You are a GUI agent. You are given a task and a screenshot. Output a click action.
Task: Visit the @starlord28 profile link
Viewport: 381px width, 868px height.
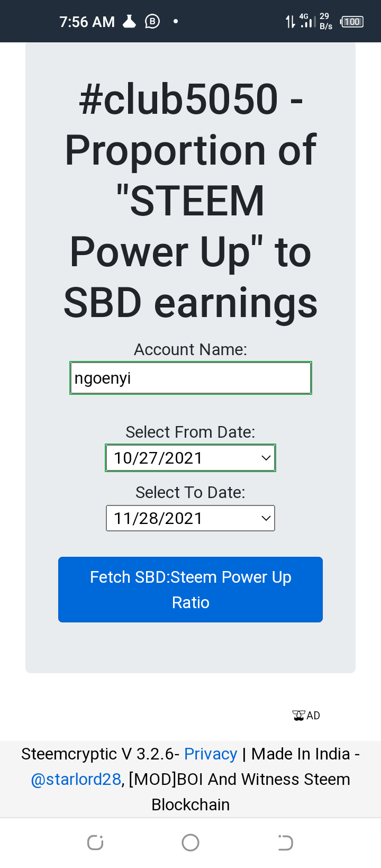[76, 779]
